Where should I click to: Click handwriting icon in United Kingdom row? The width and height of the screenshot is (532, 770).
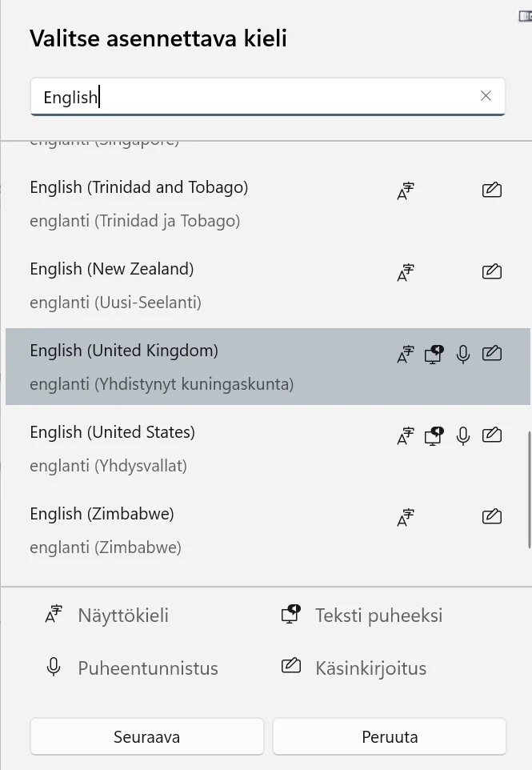[x=492, y=353]
